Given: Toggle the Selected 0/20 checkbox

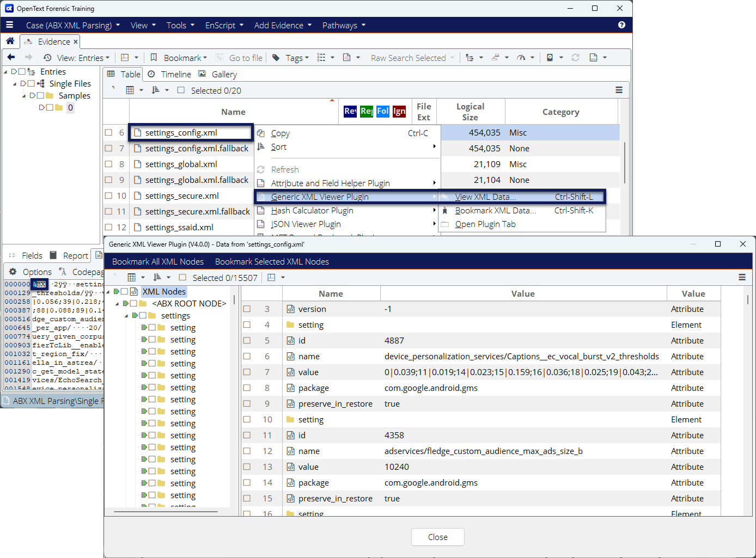Looking at the screenshot, I should [x=181, y=90].
